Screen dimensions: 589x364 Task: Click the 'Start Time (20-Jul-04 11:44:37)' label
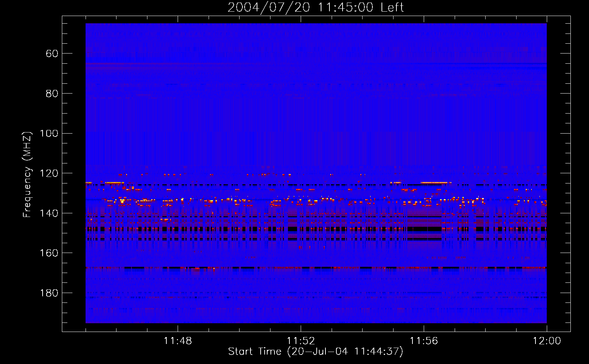316,352
